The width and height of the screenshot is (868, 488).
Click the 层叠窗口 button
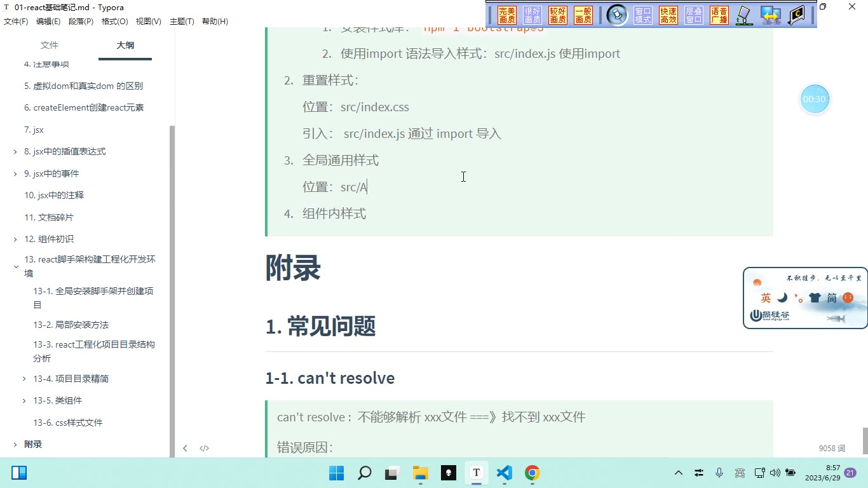tap(694, 15)
